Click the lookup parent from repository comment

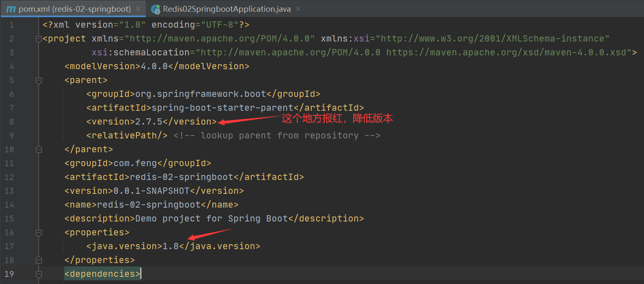tap(277, 135)
